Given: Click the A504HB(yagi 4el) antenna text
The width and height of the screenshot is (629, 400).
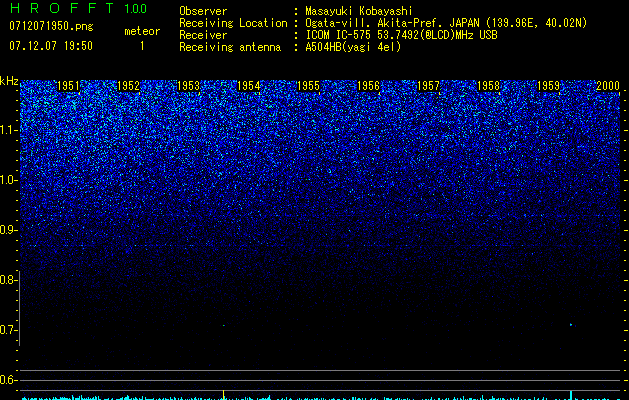Looking at the screenshot, I should [353, 47].
